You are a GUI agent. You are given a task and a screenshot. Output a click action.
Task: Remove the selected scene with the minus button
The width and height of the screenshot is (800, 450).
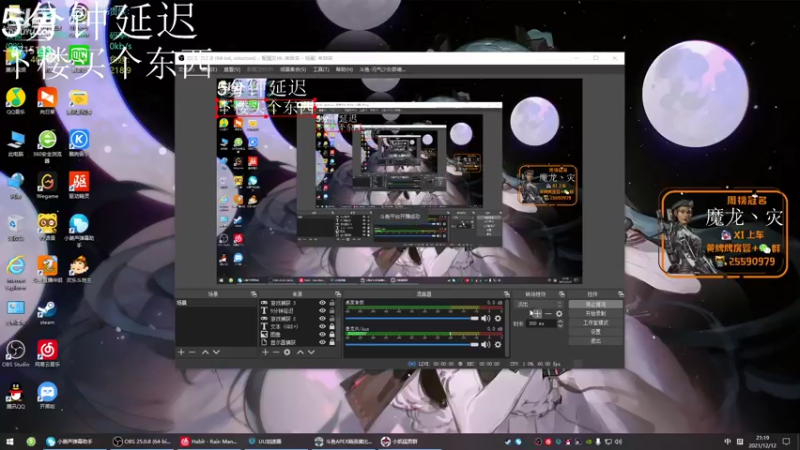click(192, 352)
